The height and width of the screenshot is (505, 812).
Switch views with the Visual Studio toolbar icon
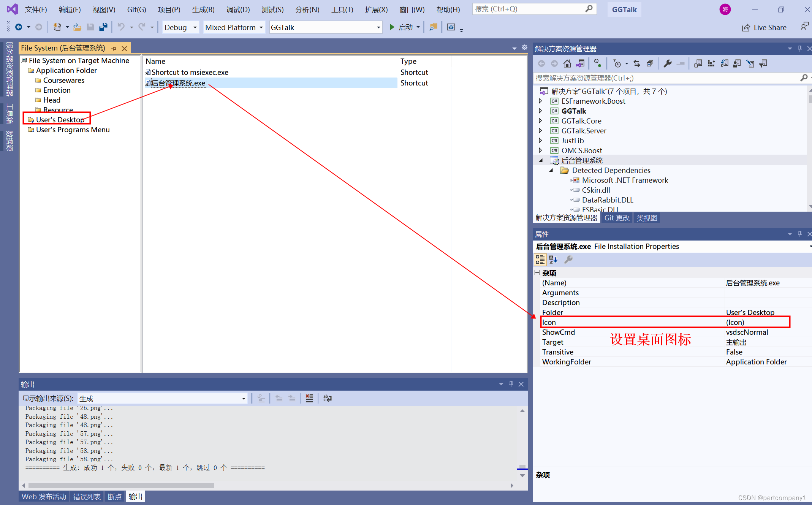tap(580, 63)
